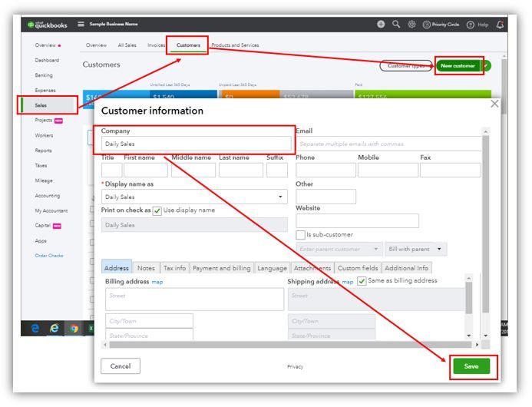This screenshot has height=407, width=532.
Task: Open the Additional Info tab
Action: tap(406, 268)
